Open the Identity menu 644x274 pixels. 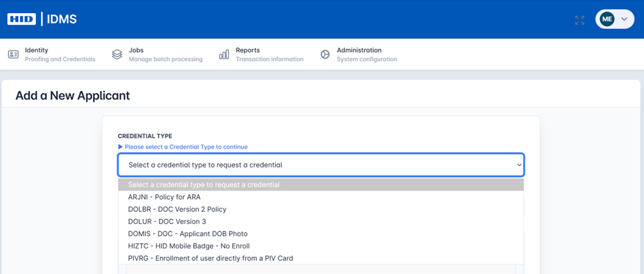[x=52, y=54]
